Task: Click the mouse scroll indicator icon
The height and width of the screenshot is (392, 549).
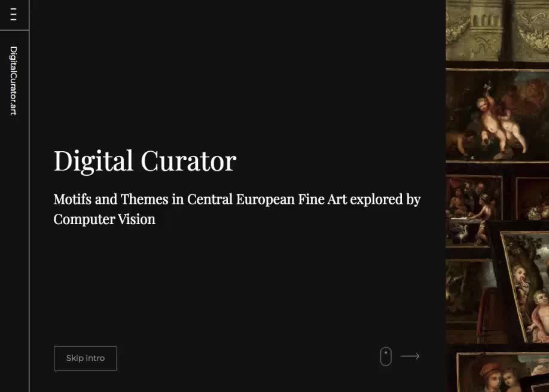Action: click(x=386, y=356)
